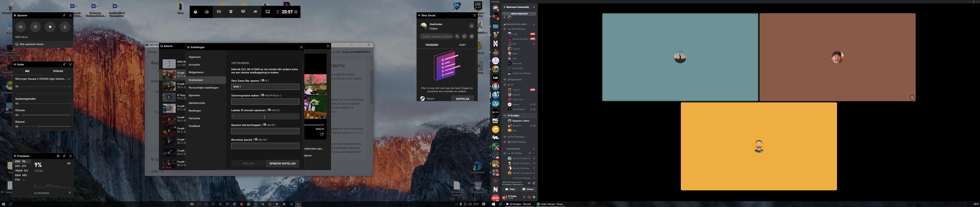Toggle Discord microphone mute

coord(524,197)
